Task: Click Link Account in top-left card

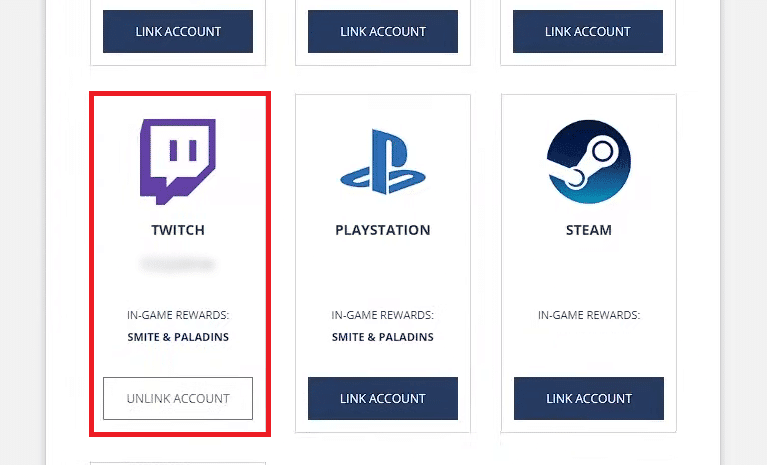Action: click(178, 31)
